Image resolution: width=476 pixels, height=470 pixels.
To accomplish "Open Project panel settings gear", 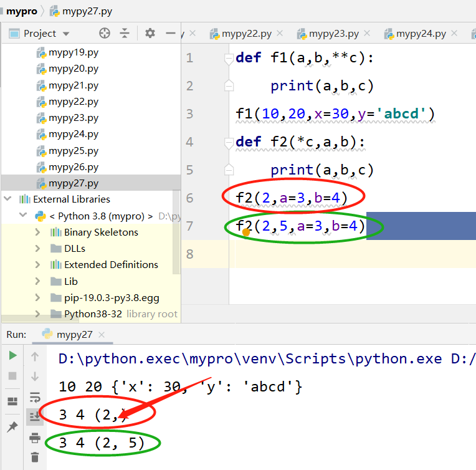I will pos(150,33).
